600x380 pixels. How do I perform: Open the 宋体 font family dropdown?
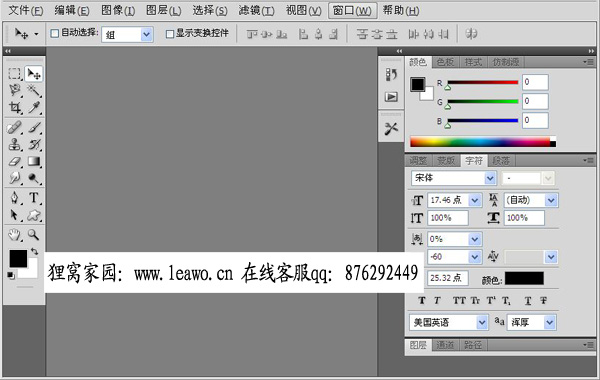(x=490, y=178)
